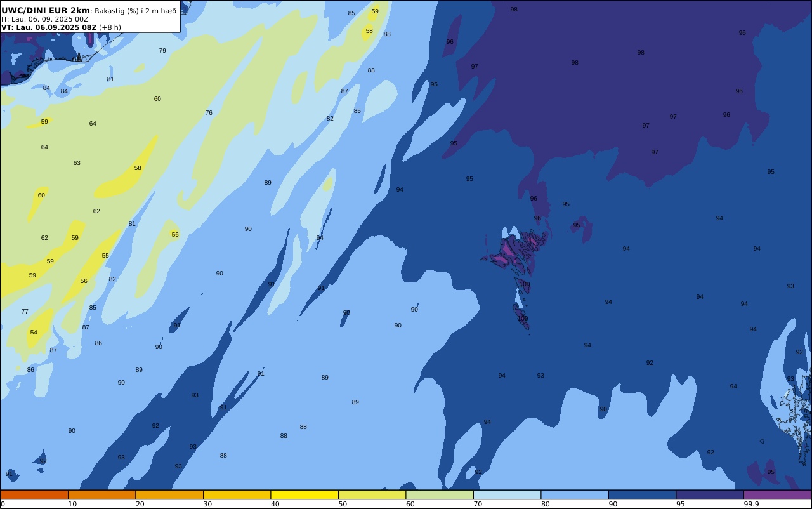Image resolution: width=812 pixels, height=509 pixels.
Task: Click the humidity value '79' on the map
Action: point(162,51)
